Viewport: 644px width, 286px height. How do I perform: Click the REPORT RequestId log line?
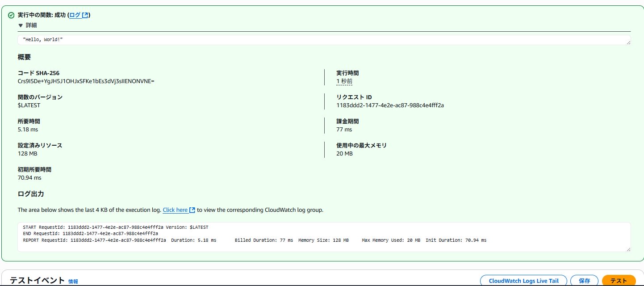[x=255, y=240]
